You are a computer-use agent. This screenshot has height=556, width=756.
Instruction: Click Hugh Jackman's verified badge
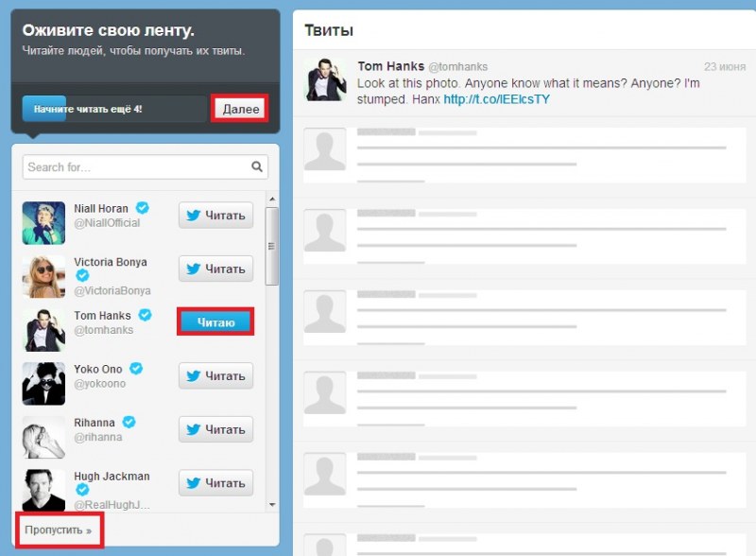[82, 490]
